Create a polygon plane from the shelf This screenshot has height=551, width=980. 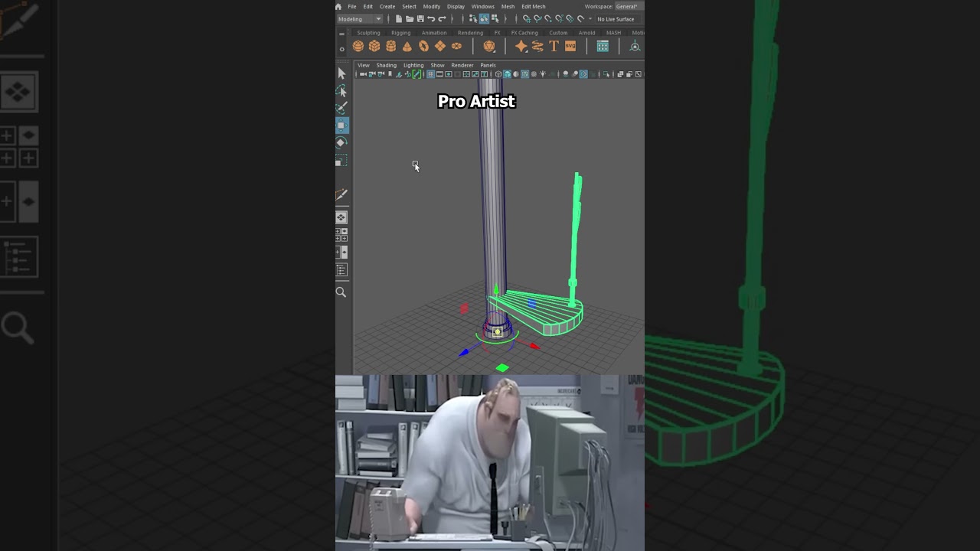pos(440,46)
